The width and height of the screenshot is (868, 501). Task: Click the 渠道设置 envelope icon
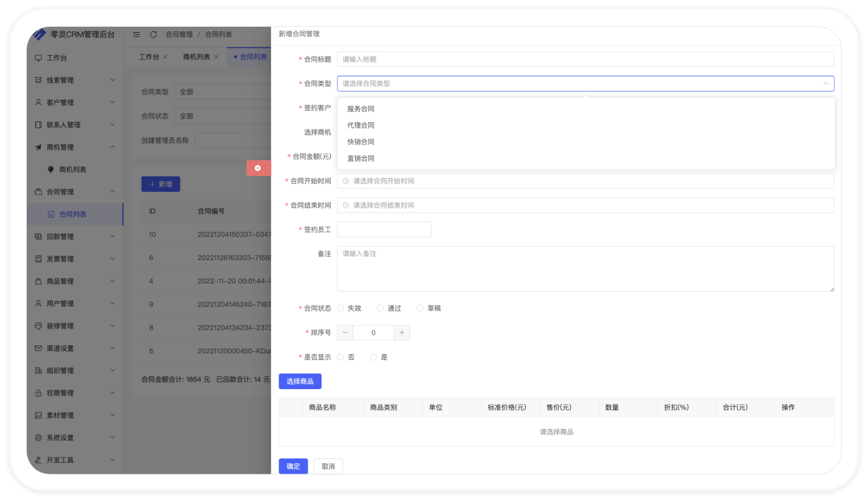click(38, 348)
